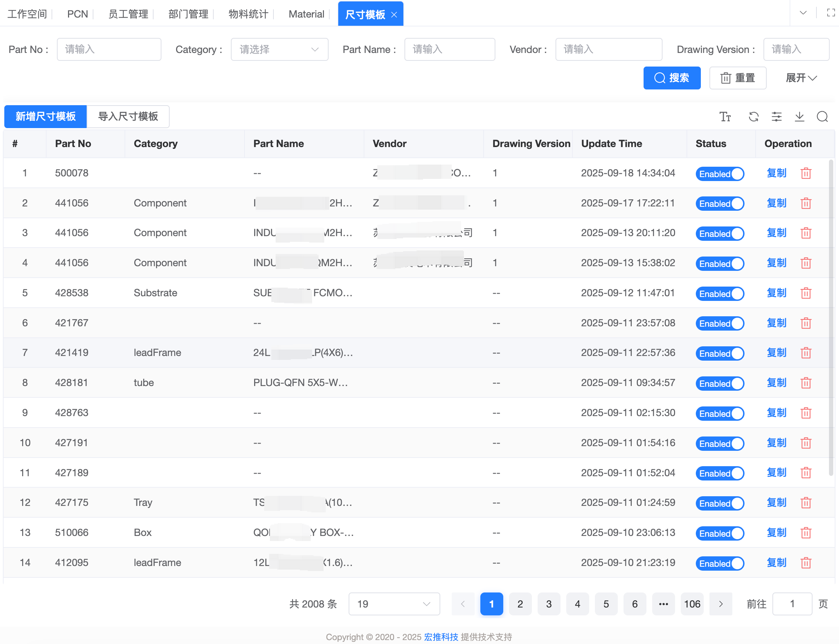Click the text size icon in table toolbar
The image size is (839, 644).
point(725,117)
